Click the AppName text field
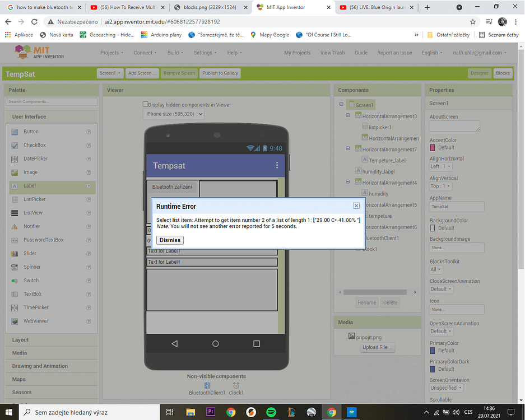Screen dimensions: 525x420 [456, 207]
